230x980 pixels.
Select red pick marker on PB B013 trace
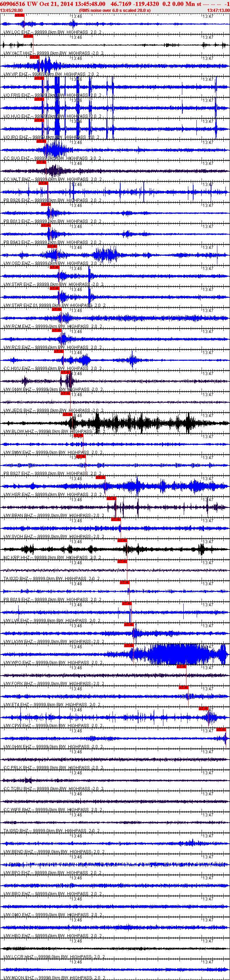click(46, 204)
